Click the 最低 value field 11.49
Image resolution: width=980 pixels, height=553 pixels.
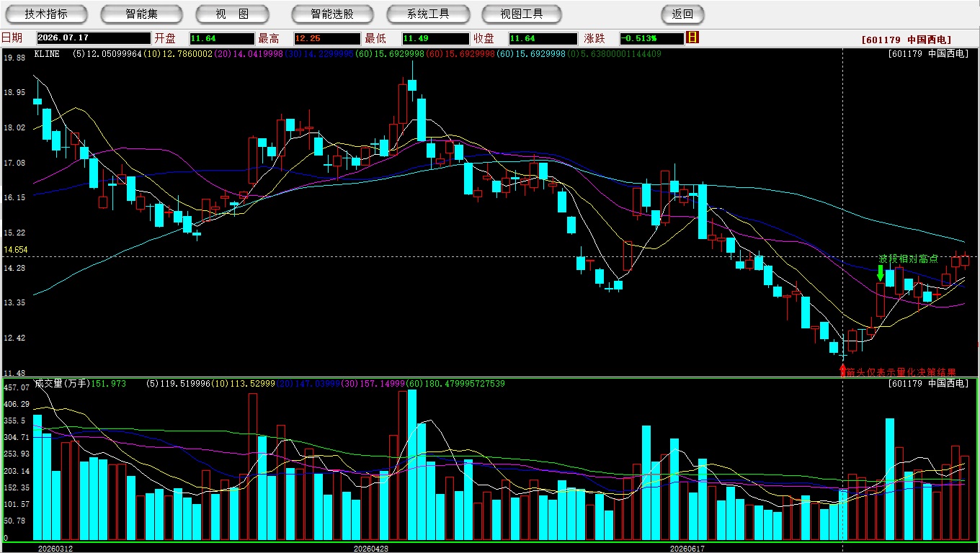[x=435, y=38]
